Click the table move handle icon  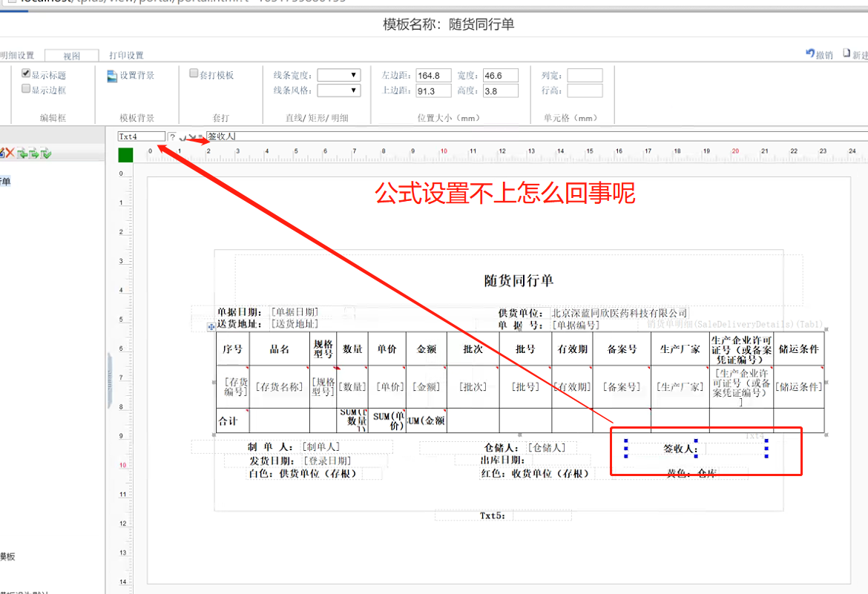click(211, 326)
